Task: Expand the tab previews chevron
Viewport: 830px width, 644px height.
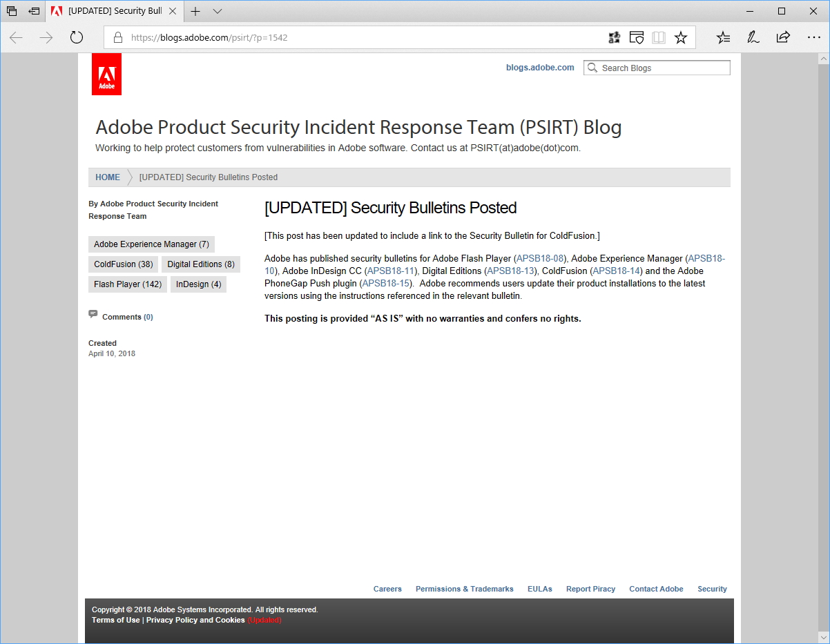Action: (x=218, y=11)
